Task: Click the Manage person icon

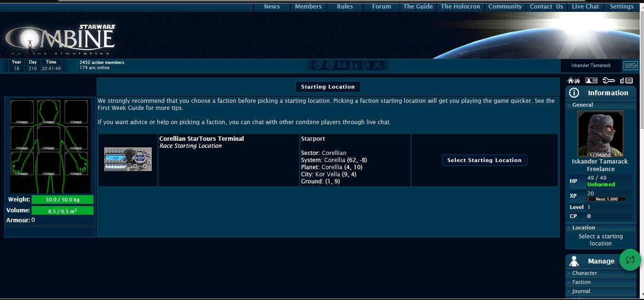Action: click(x=574, y=261)
